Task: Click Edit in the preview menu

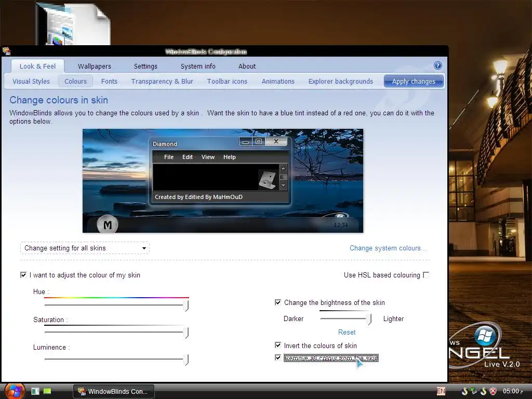Action: coord(187,157)
